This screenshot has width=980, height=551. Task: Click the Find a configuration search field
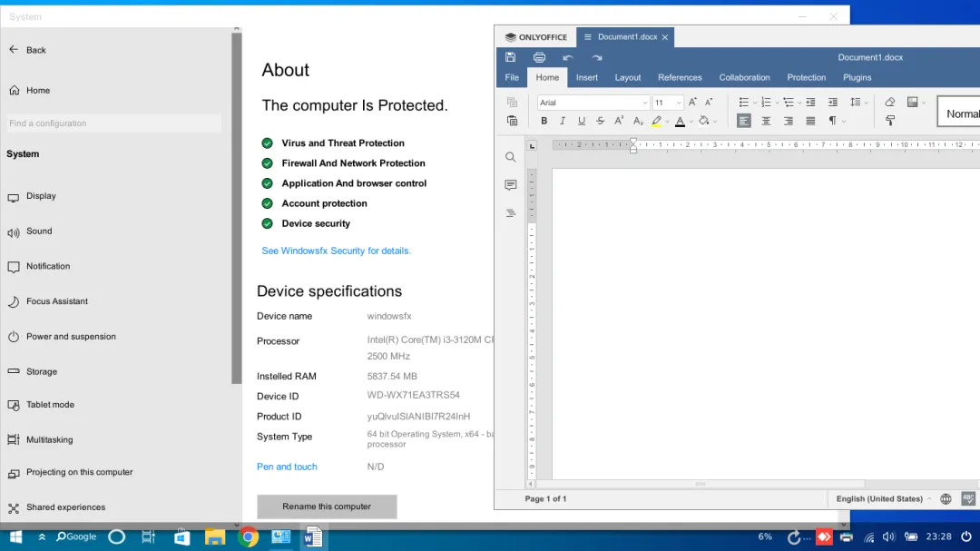113,123
